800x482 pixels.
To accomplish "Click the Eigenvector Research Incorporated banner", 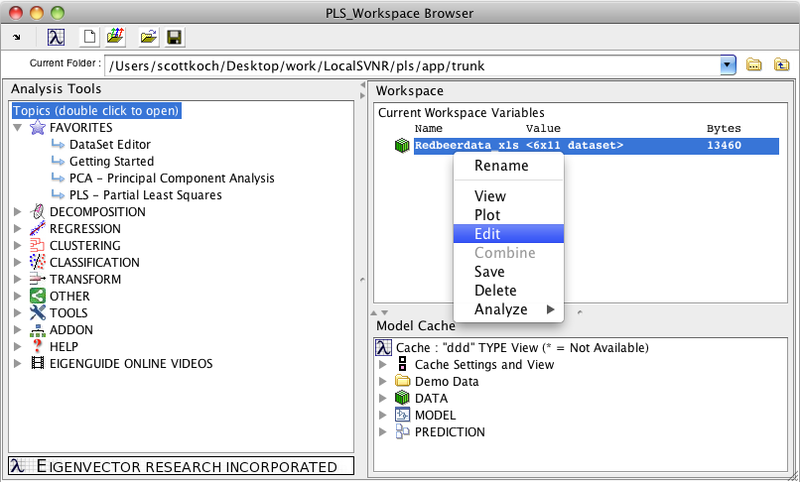I will point(181,467).
